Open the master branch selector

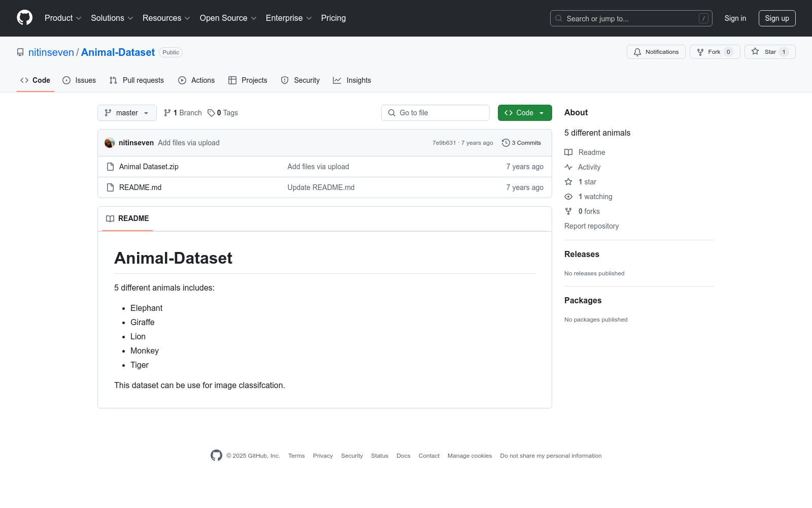(x=127, y=113)
